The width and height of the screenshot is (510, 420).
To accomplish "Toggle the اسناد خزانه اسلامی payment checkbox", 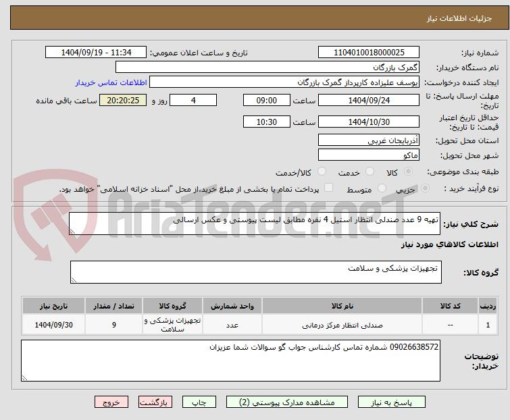I will [x=329, y=188].
